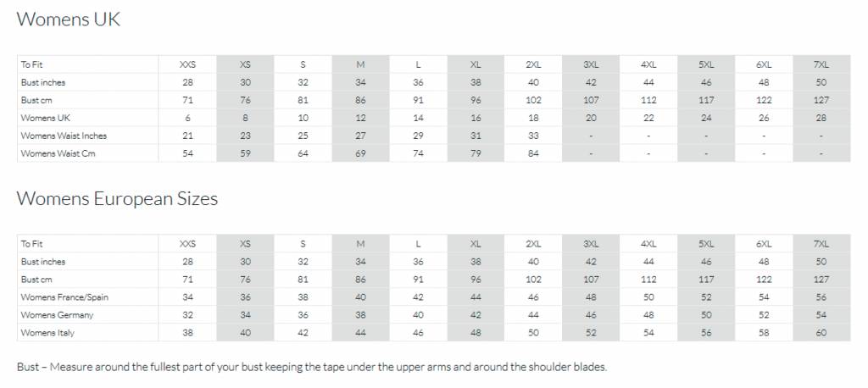
Task: Click the To Fit label in UK table
Action: (x=32, y=64)
